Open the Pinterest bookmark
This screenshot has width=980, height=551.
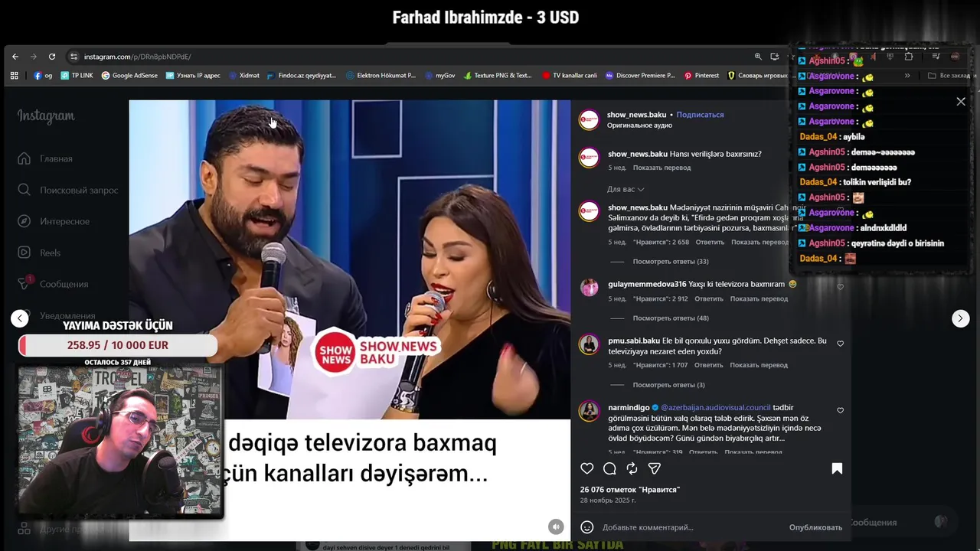[701, 76]
